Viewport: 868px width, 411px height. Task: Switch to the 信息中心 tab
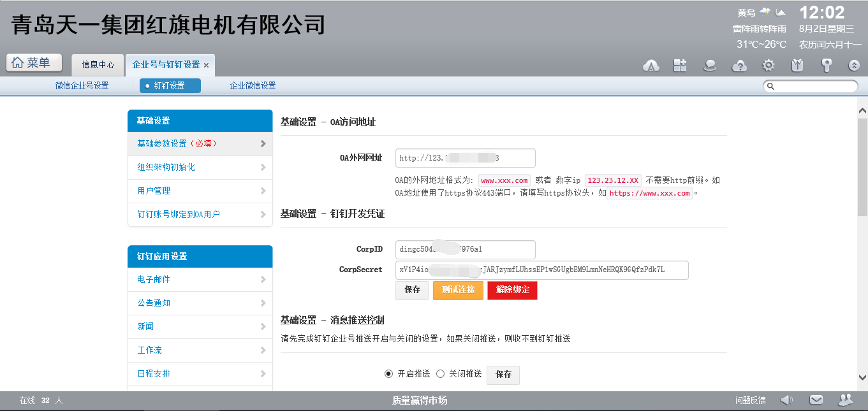[x=98, y=65]
